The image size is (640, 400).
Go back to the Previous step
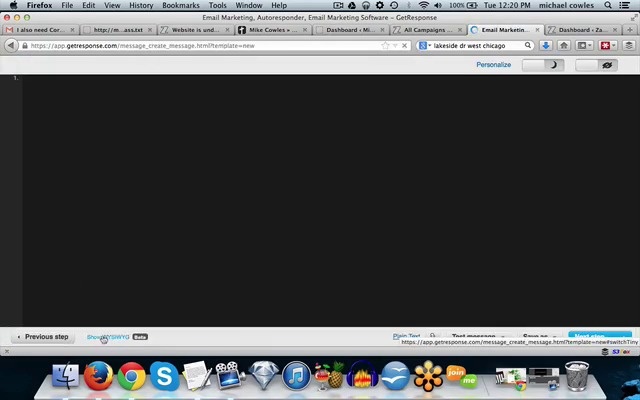point(43,337)
